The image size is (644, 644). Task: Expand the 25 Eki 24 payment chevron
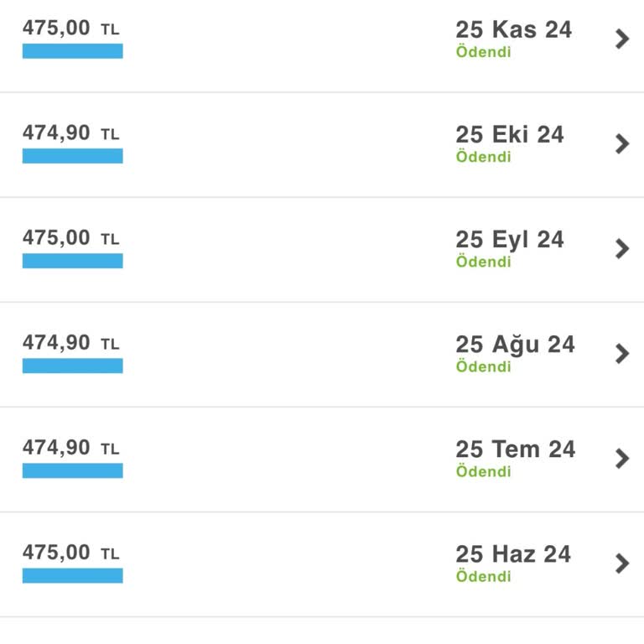click(x=622, y=143)
